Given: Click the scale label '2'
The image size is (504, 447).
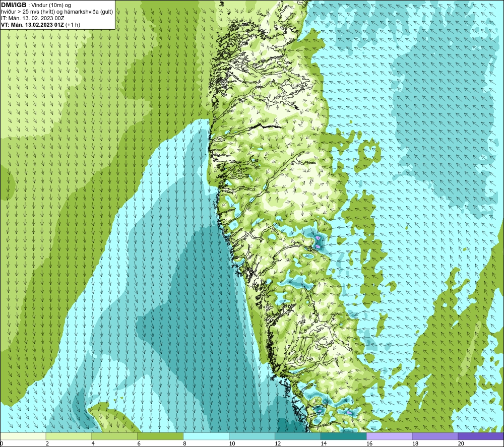Looking at the screenshot, I should (47, 443).
